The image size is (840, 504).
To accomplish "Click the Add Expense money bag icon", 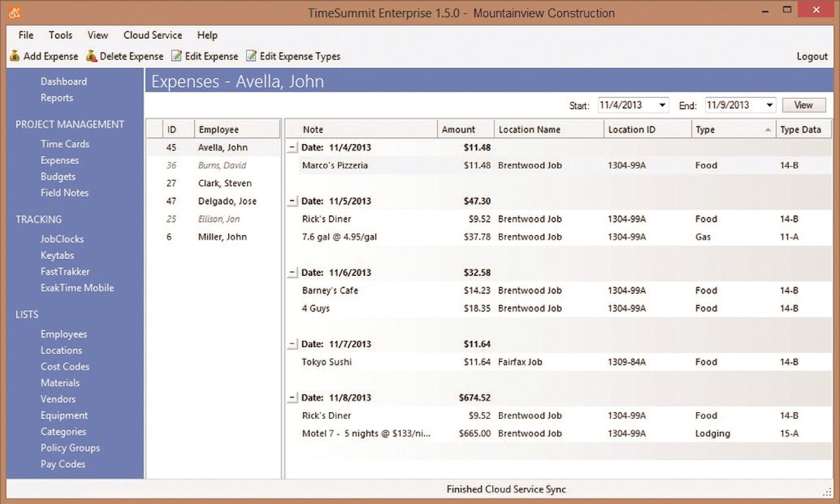I will tap(14, 56).
